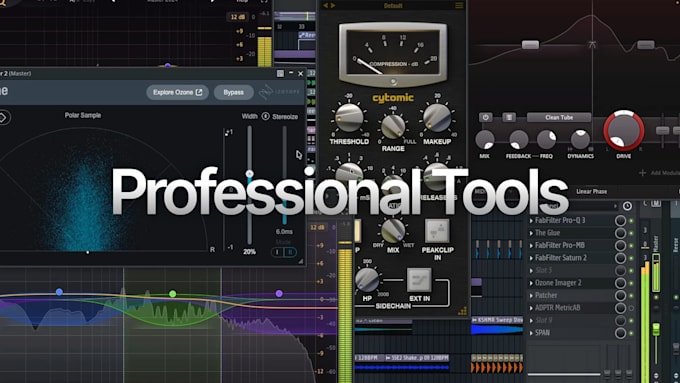The height and width of the screenshot is (383, 680).
Task: Click the Polar Sample label
Action: 83,115
